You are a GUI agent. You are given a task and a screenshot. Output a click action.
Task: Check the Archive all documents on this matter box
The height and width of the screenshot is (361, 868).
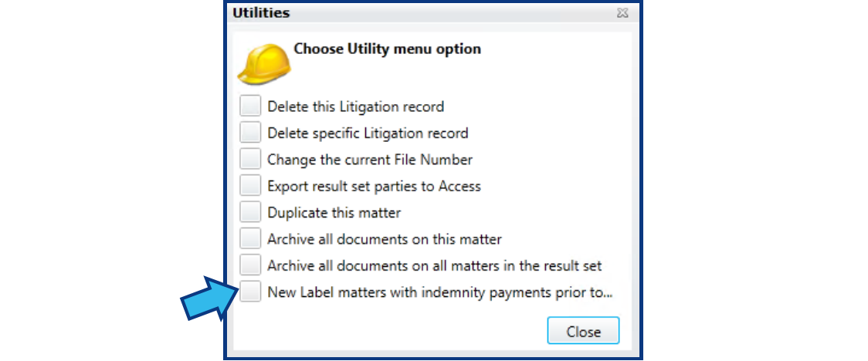coord(250,239)
